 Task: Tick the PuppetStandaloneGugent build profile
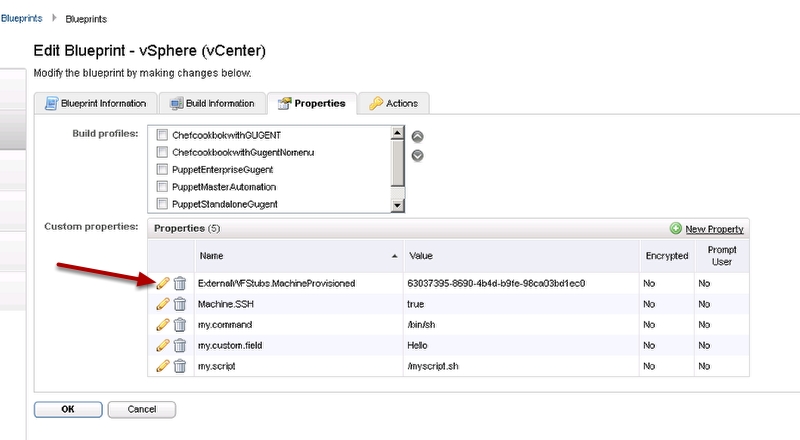(x=161, y=204)
